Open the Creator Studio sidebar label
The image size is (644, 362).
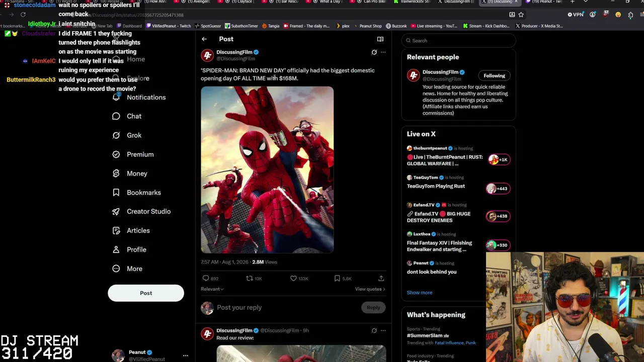coord(149,212)
